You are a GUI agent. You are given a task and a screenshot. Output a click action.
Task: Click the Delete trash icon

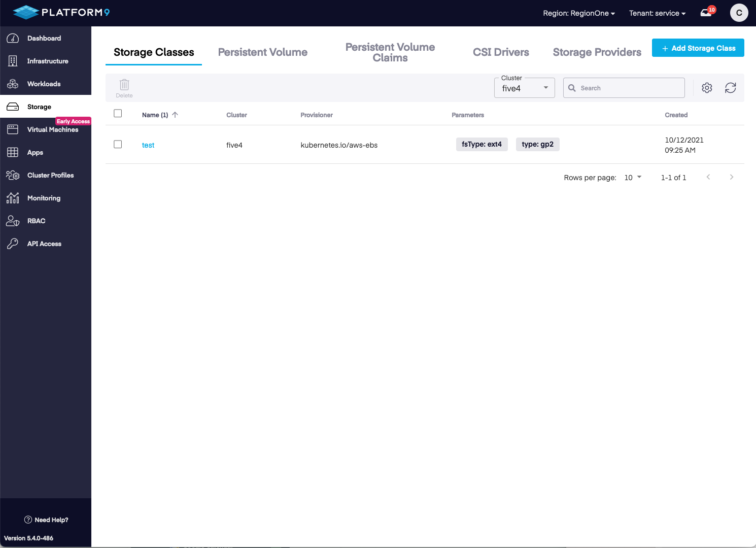coord(124,85)
